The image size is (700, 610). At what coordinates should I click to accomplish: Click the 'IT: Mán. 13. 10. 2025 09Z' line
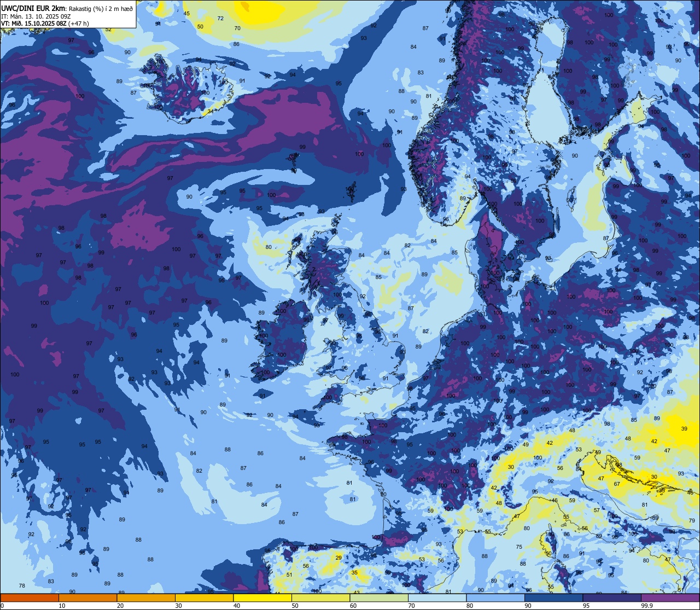tap(36, 16)
